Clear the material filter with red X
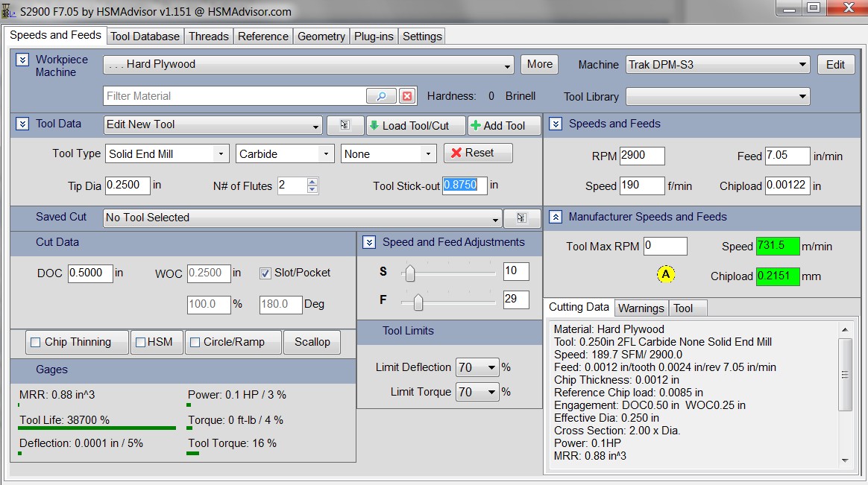Screen dimensions: 868x485 tap(407, 96)
